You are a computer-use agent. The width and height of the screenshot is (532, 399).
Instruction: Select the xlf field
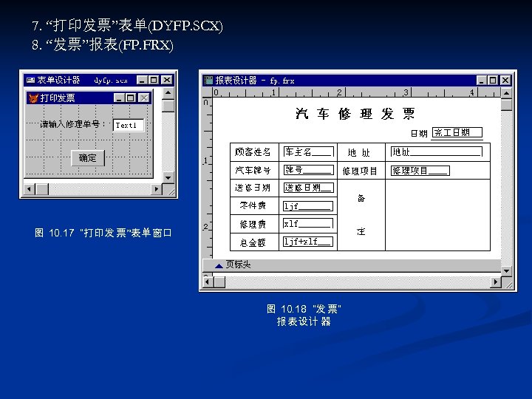tap(308, 223)
